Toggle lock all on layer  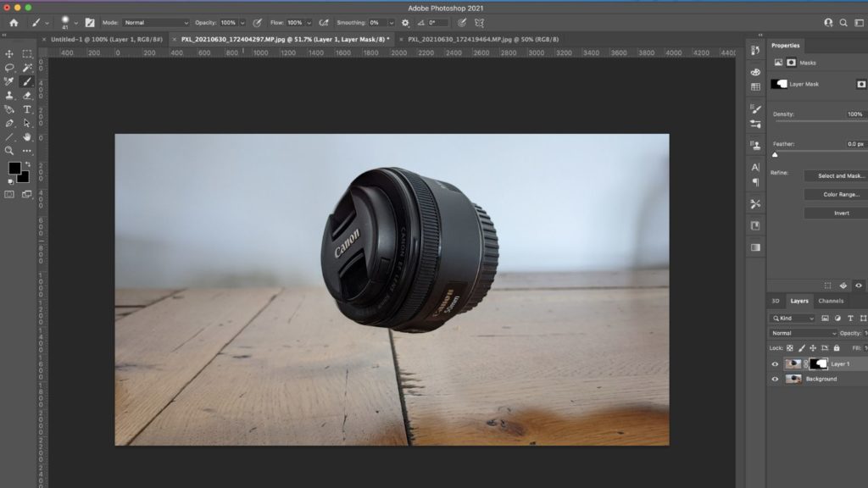[837, 348]
